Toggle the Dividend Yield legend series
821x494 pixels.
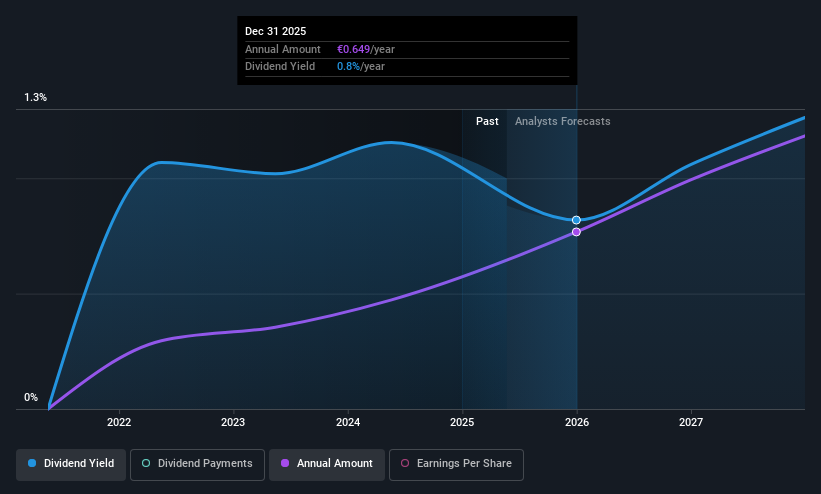71,465
